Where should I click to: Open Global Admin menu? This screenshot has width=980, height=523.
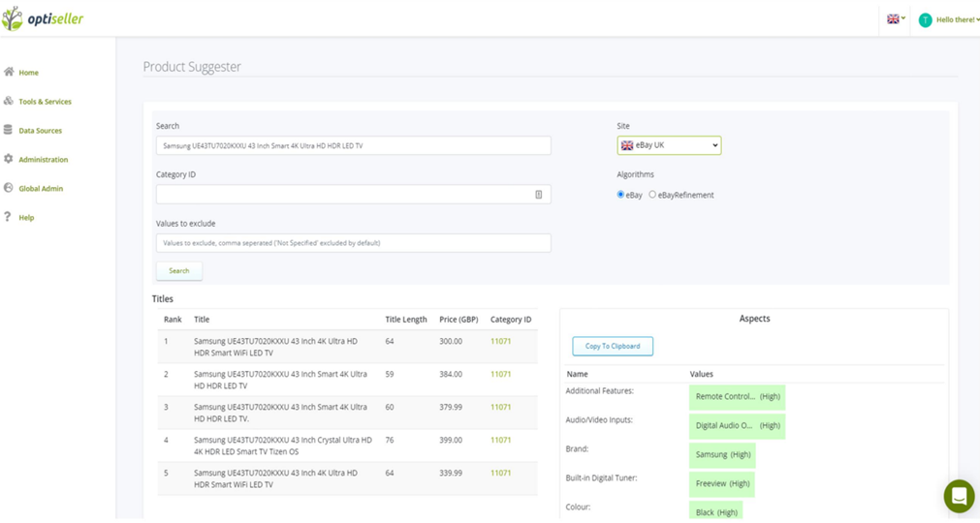[41, 189]
